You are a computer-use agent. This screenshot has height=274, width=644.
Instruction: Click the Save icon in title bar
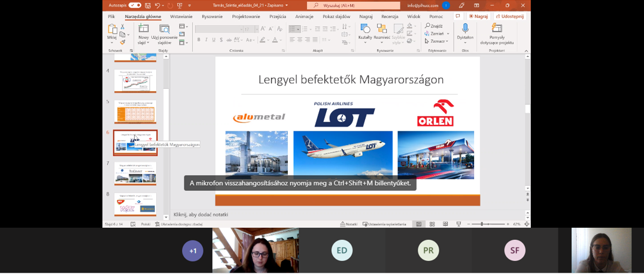[x=147, y=5]
